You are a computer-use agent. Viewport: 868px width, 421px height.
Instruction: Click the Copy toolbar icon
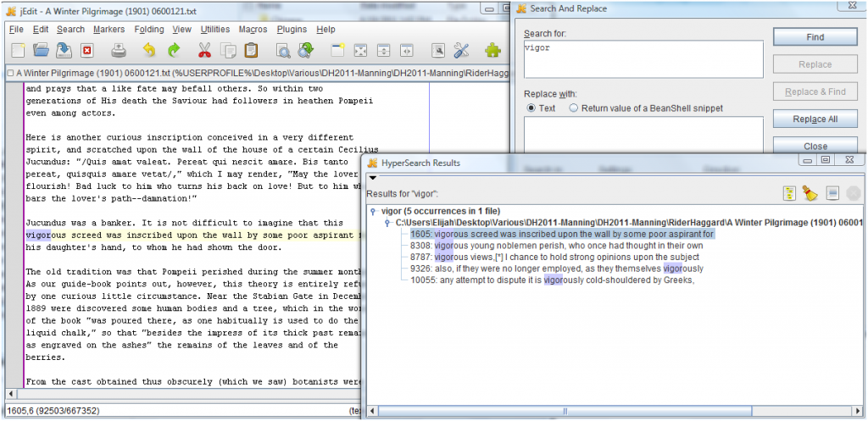228,51
